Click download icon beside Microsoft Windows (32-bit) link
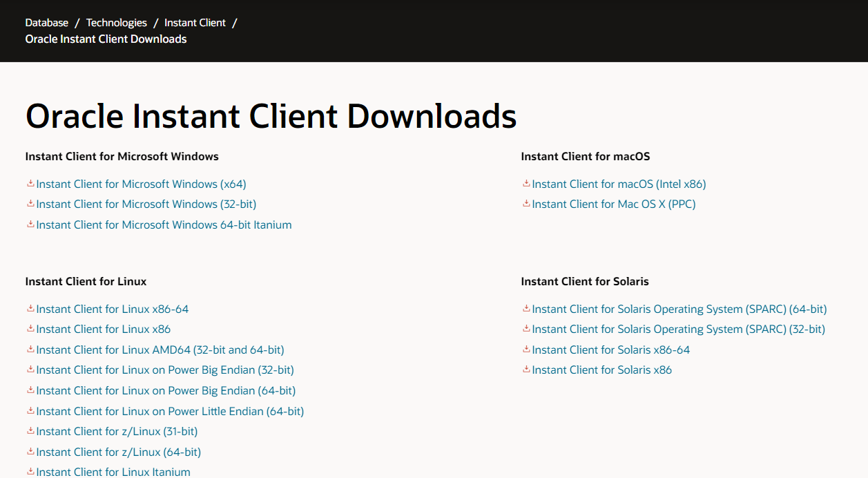The height and width of the screenshot is (478, 868). click(30, 204)
